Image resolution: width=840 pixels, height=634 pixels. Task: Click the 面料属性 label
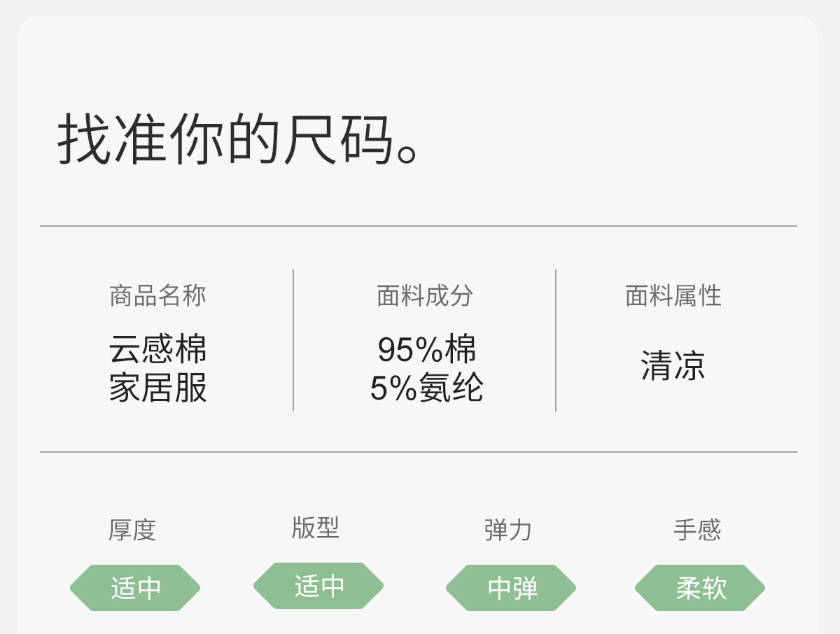(x=673, y=296)
